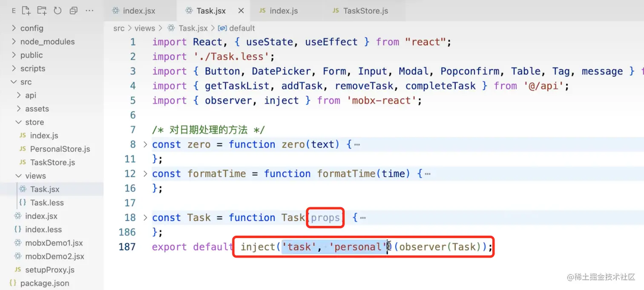Create a new folder from explorer toolbar
This screenshot has height=290, width=644.
pyautogui.click(x=42, y=11)
